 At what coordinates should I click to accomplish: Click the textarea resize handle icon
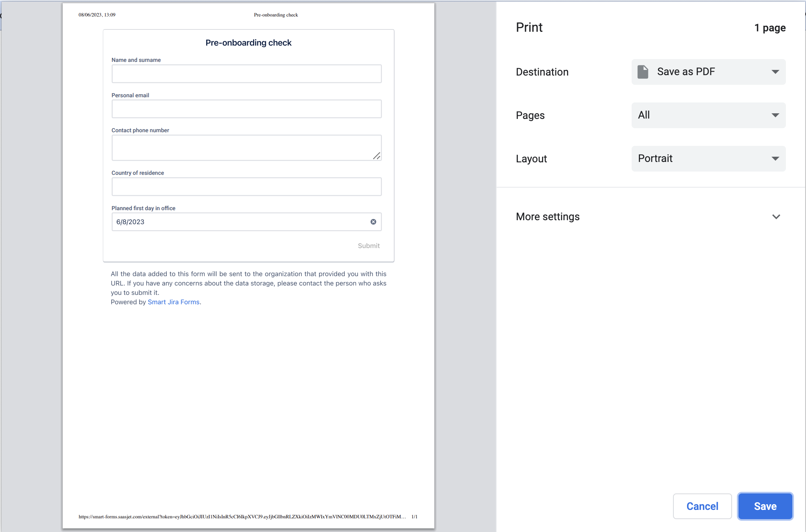click(376, 156)
